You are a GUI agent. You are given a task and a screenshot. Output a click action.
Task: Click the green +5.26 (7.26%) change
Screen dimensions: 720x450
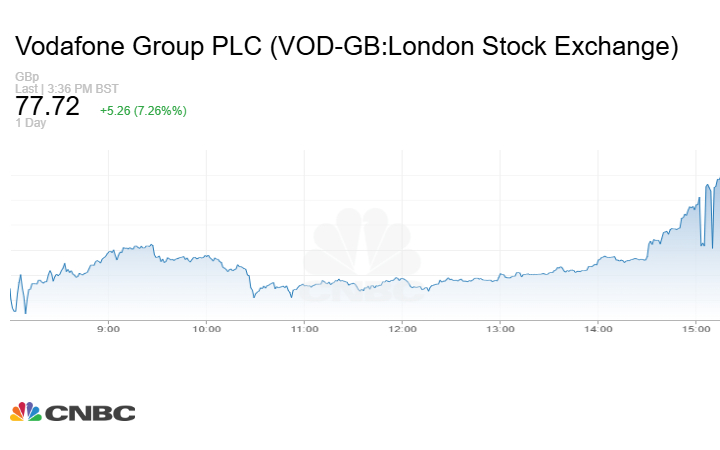point(143,110)
